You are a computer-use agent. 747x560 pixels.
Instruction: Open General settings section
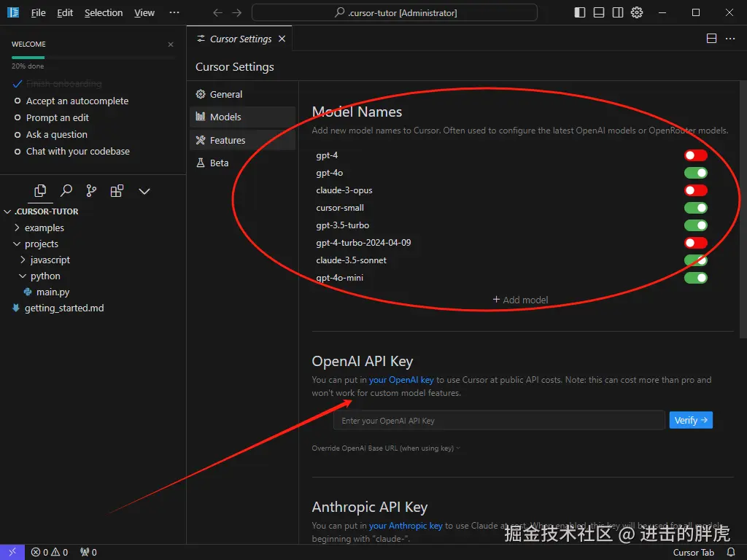click(x=242, y=94)
